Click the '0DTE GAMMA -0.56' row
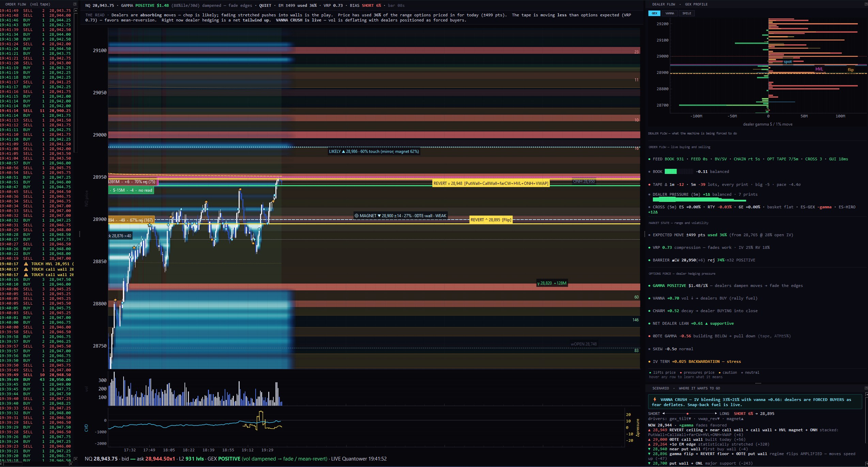 (720, 336)
